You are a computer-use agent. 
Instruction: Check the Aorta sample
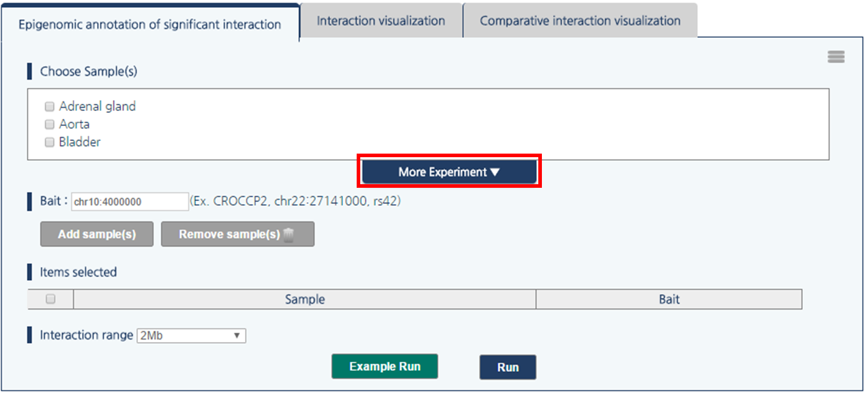click(50, 125)
